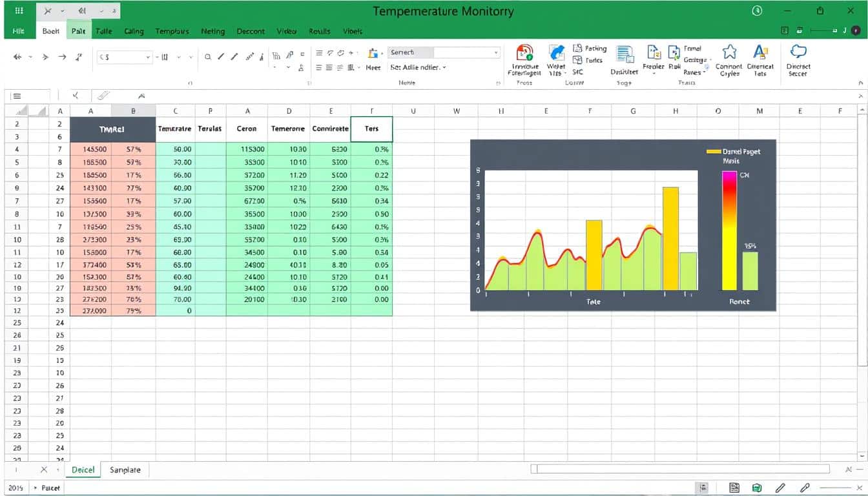Click the Plali page icon
Viewport: 868px width, 496px height.
674,53
